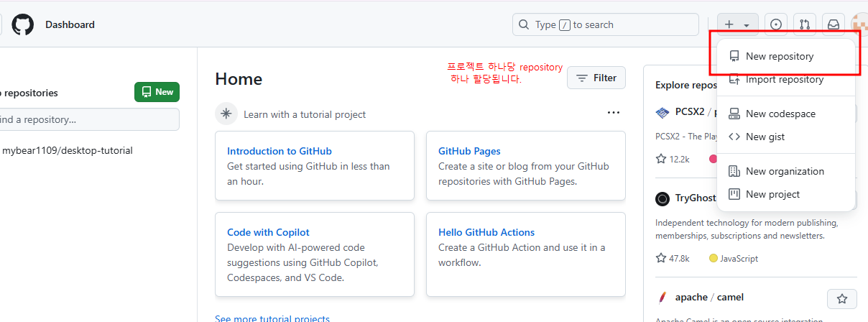This screenshot has width=868, height=322.
Task: Click the Filter button on Home
Action: point(596,78)
